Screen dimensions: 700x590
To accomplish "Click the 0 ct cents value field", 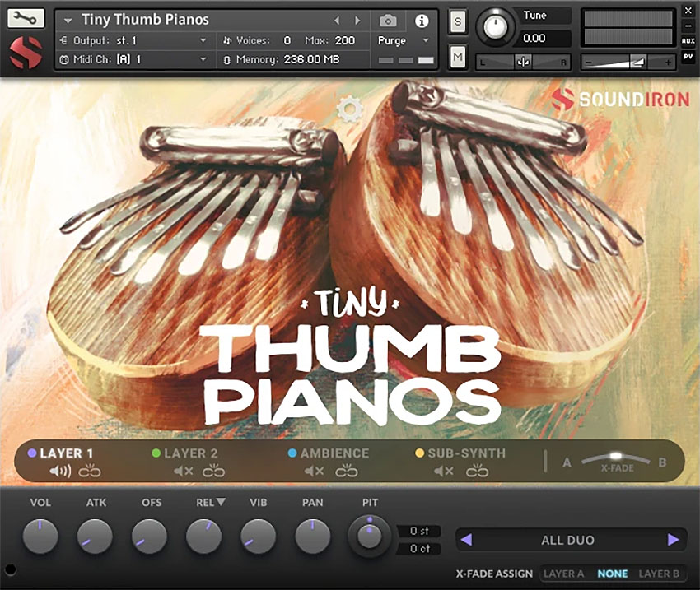I will (419, 549).
